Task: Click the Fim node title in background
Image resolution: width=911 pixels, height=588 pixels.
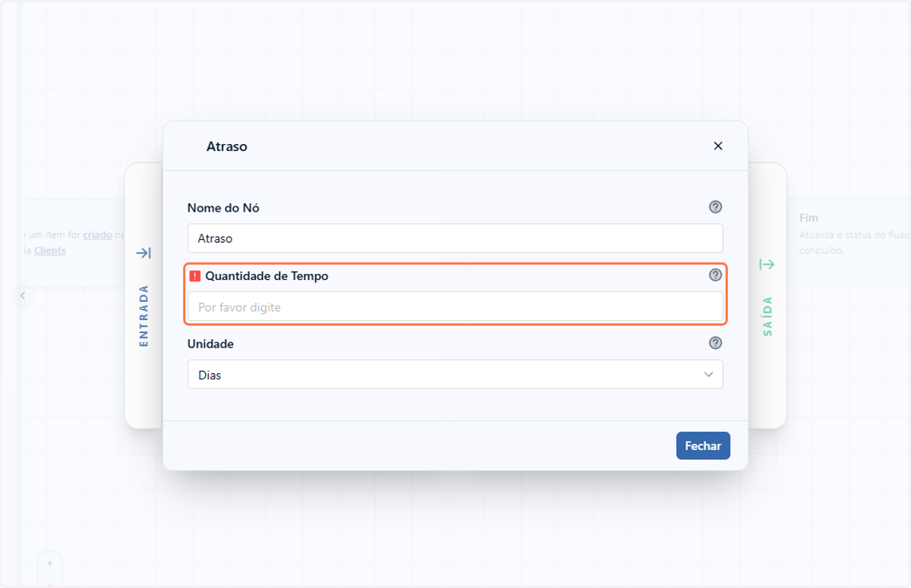Action: point(809,218)
